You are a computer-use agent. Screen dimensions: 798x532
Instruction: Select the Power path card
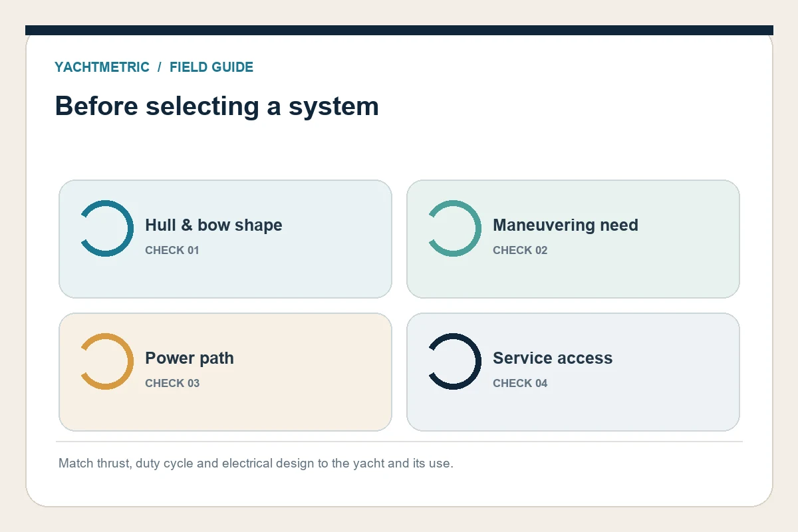225,372
